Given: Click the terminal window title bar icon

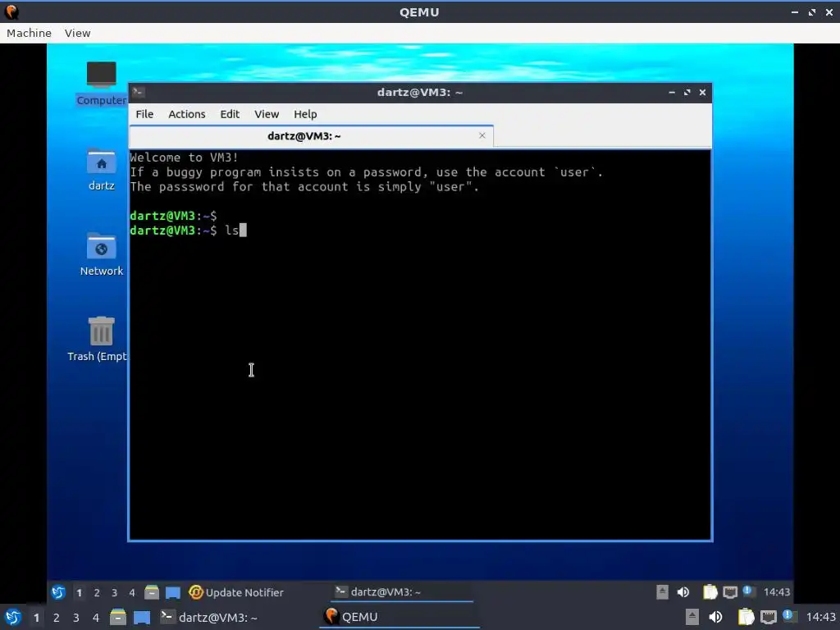Looking at the screenshot, I should click(x=138, y=92).
